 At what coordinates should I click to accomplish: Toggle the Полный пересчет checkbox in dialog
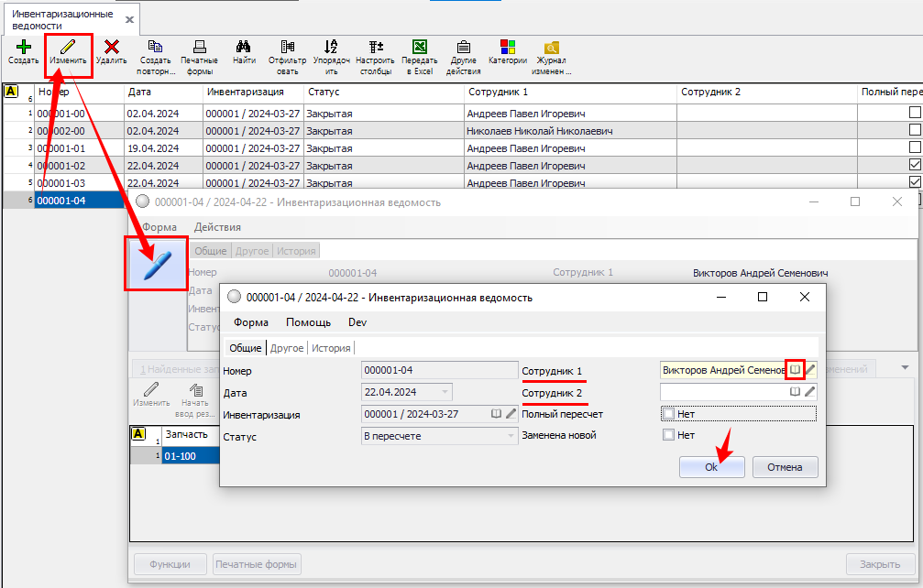coord(668,414)
